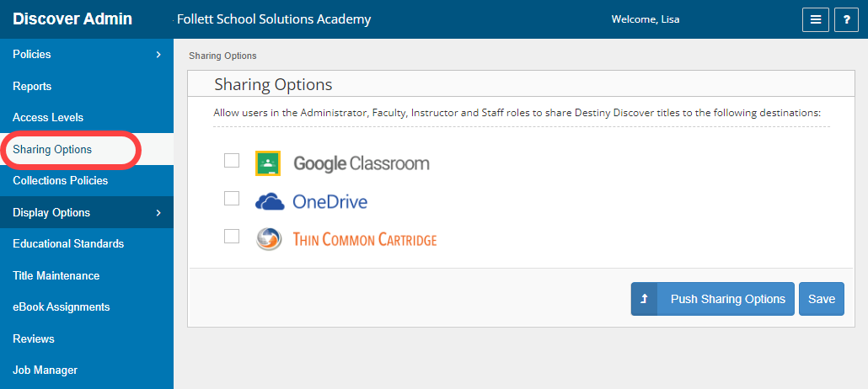The width and height of the screenshot is (868, 389).
Task: Open Job Manager
Action: tap(86, 370)
